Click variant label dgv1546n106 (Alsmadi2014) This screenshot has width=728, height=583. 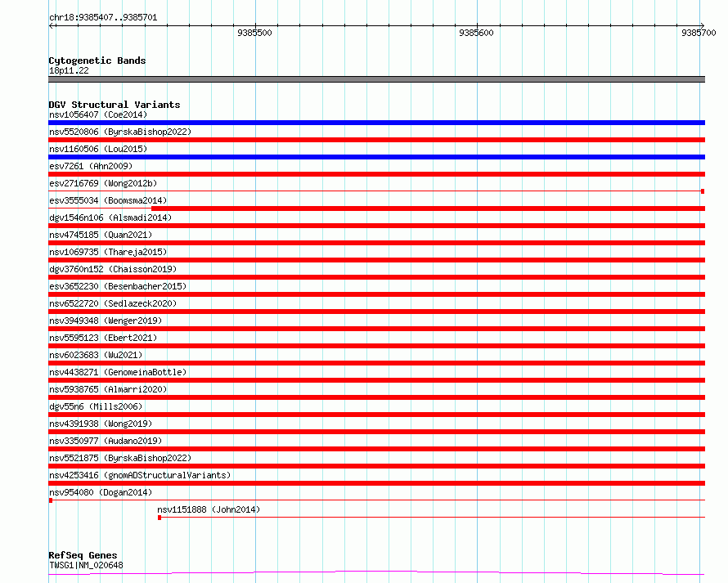pyautogui.click(x=110, y=218)
